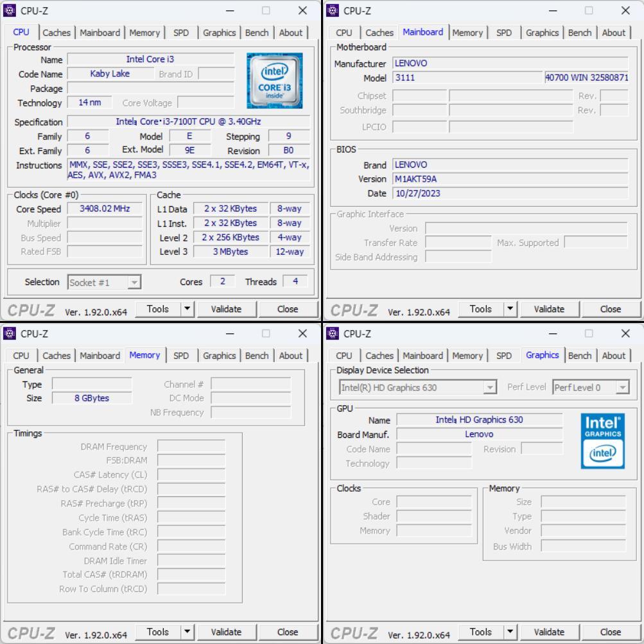Click the Core Speed value field
Image resolution: width=644 pixels, height=644 pixels.
point(105,209)
